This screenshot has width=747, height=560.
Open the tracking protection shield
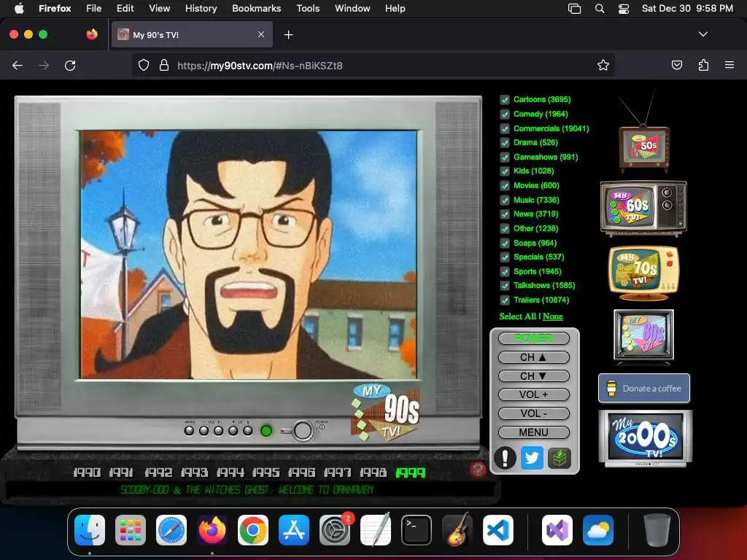[144, 65]
